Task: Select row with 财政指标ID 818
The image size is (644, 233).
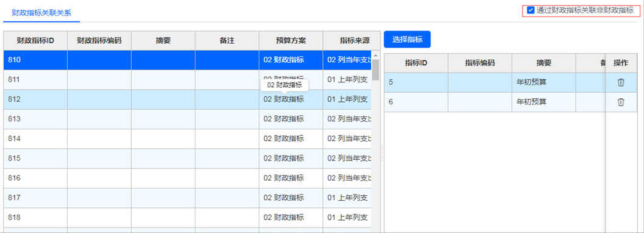Action: click(187, 217)
